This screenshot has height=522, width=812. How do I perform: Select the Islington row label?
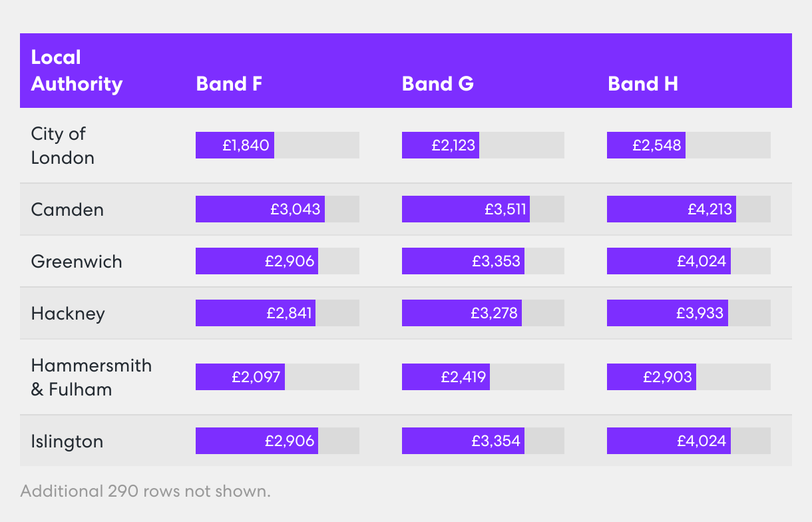[x=67, y=441]
